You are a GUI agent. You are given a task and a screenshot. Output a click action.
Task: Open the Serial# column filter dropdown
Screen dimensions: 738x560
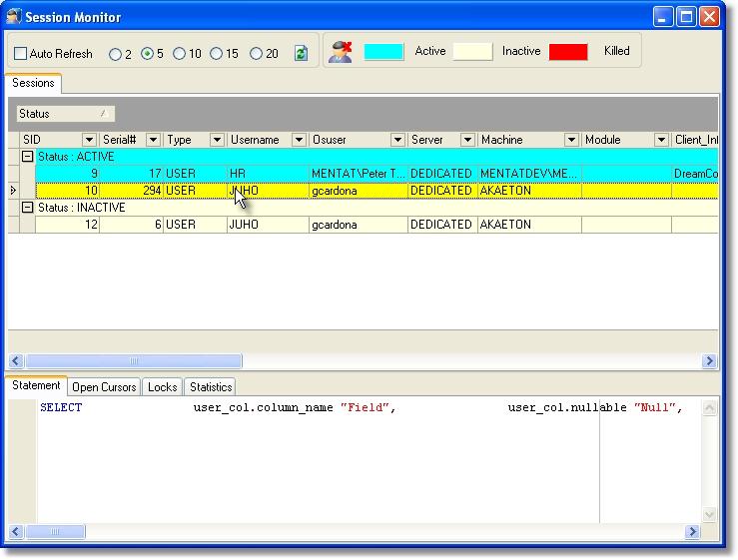[153, 140]
